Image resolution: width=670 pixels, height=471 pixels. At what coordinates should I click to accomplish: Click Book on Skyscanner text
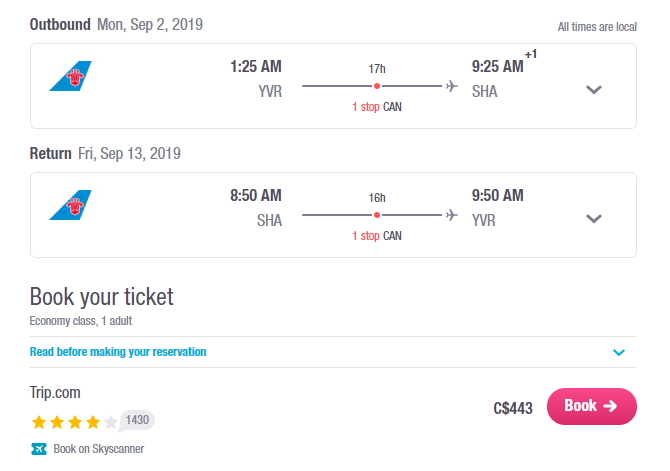click(x=99, y=449)
